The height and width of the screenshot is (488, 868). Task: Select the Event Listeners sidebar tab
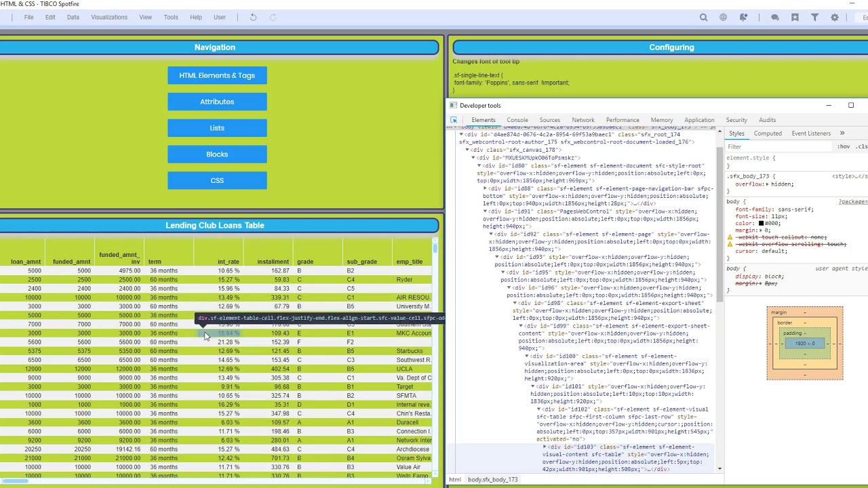point(811,134)
